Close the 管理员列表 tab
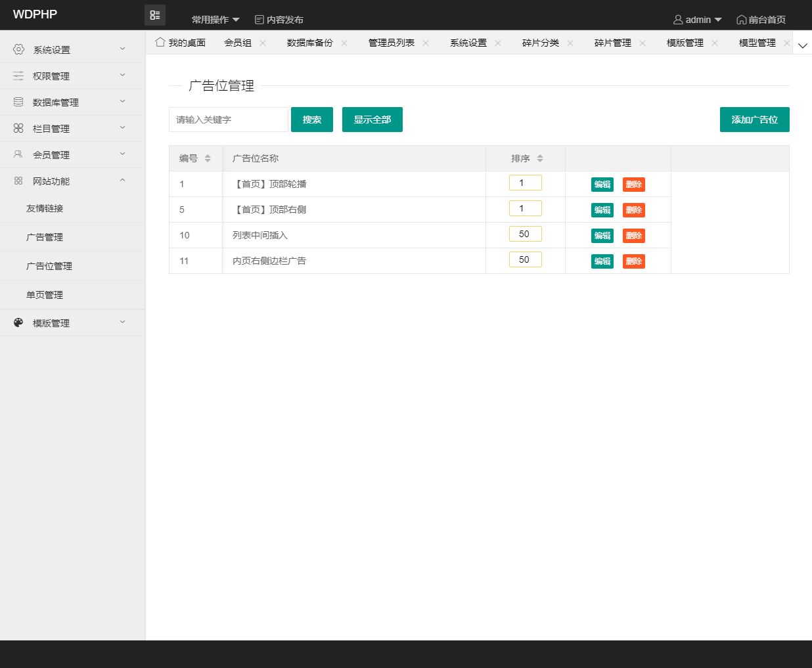 (x=426, y=43)
